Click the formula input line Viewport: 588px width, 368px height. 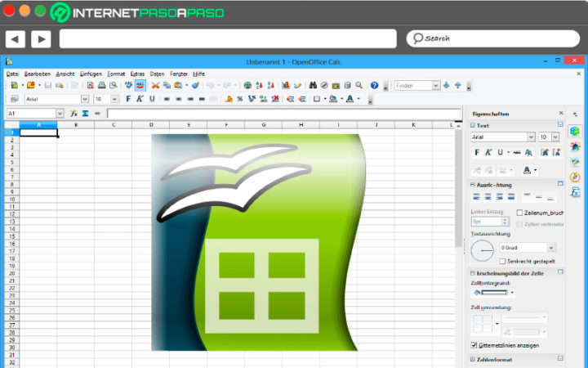tap(278, 113)
